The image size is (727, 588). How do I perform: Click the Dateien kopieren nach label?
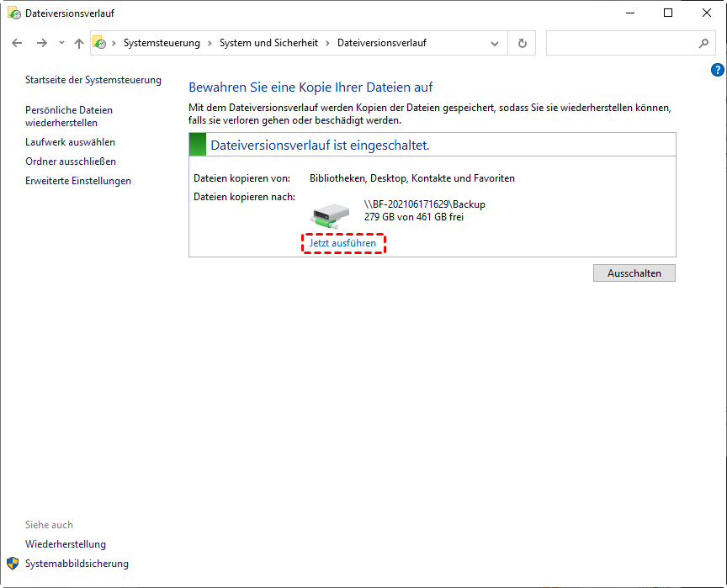[x=244, y=197]
